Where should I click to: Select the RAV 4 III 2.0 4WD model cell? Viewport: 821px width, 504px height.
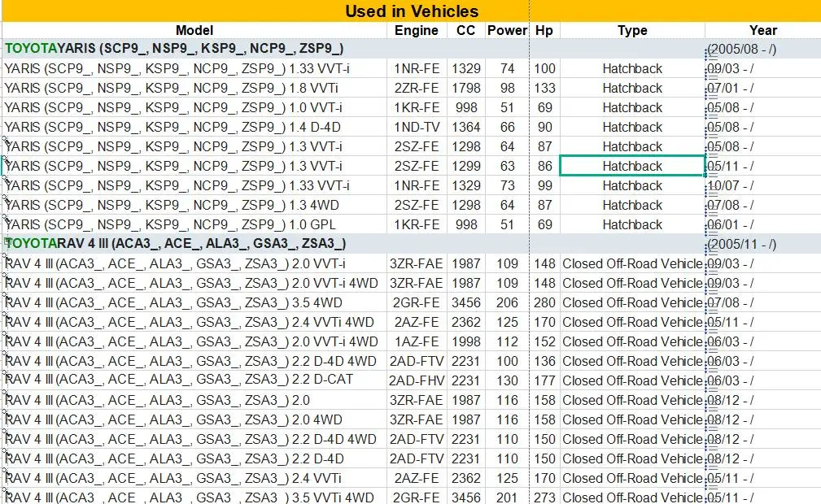(194, 419)
